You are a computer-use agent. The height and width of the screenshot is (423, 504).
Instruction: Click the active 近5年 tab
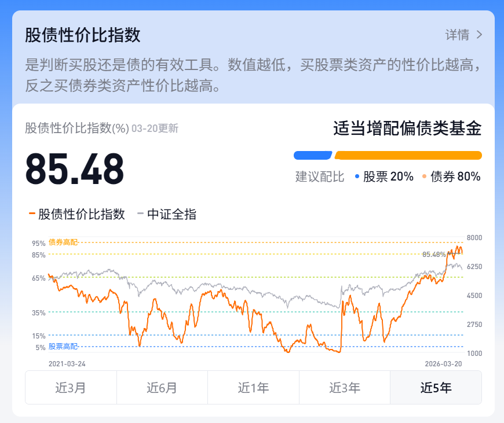click(x=436, y=388)
